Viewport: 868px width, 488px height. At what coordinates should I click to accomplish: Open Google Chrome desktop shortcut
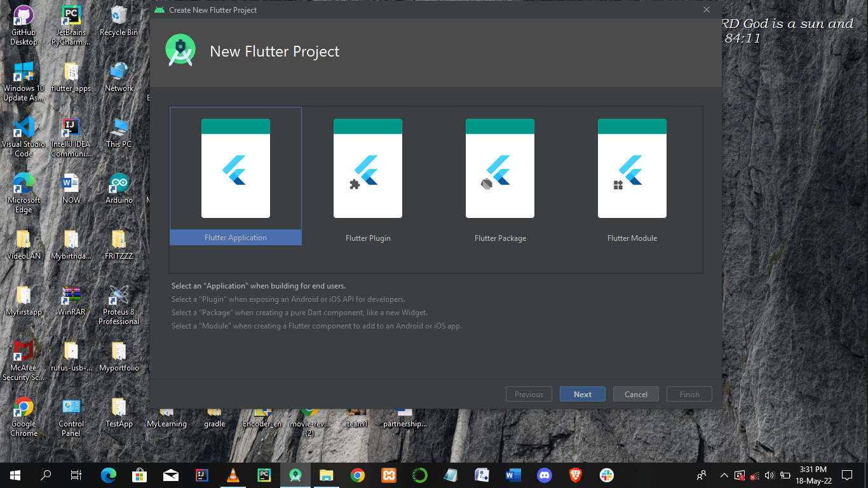24,417
